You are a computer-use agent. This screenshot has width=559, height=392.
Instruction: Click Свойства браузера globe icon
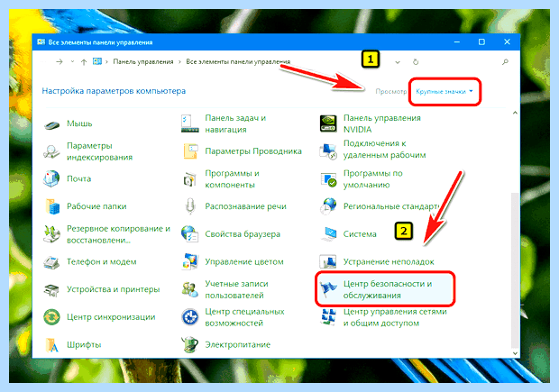(189, 234)
